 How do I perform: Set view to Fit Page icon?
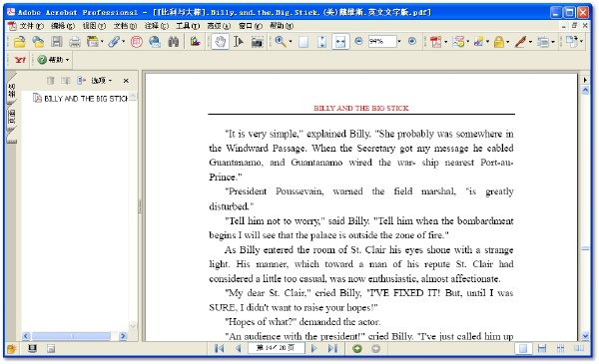pyautogui.click(x=322, y=42)
